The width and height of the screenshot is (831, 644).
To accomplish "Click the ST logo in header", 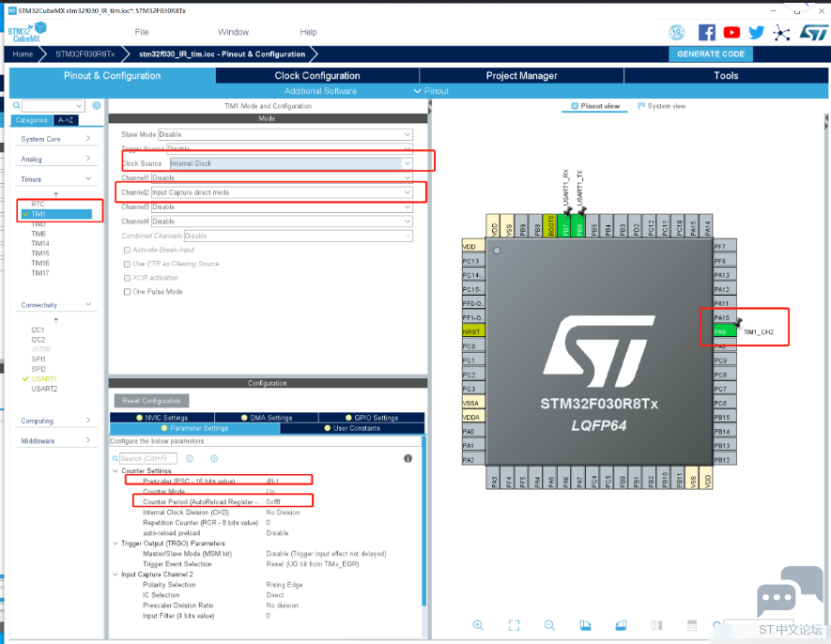I will (x=813, y=32).
